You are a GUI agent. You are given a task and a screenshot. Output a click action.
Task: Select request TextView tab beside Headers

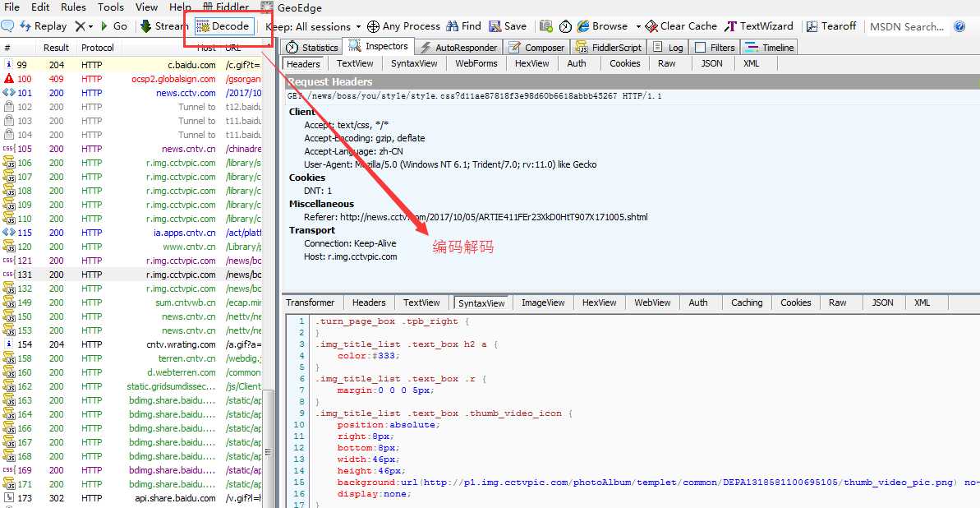tap(354, 63)
